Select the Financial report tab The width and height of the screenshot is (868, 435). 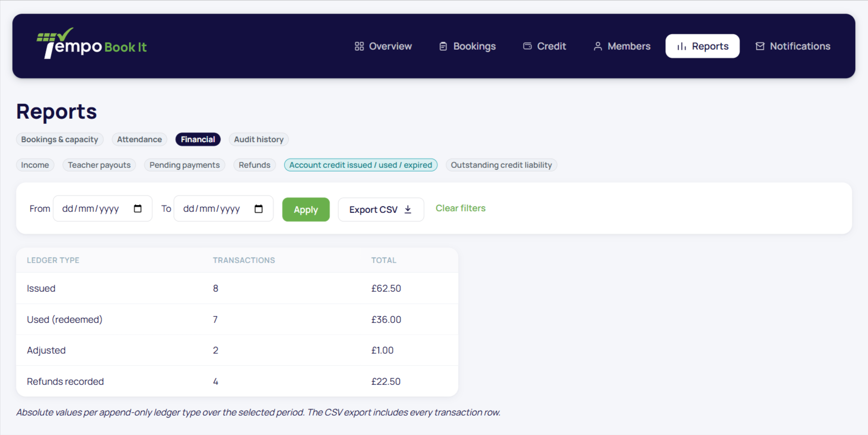coord(198,139)
